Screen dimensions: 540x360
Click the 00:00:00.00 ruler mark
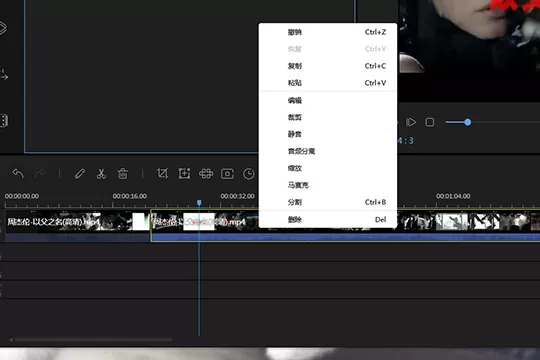point(22,196)
